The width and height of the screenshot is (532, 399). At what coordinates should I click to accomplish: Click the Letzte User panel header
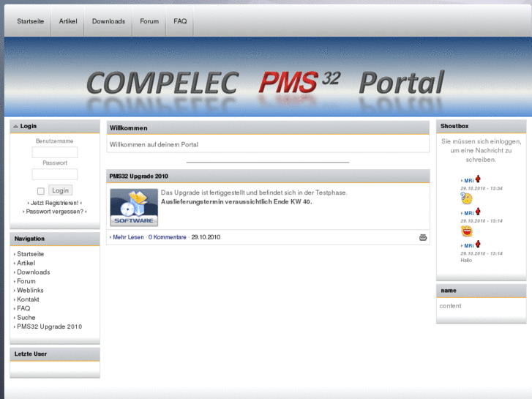[55, 354]
